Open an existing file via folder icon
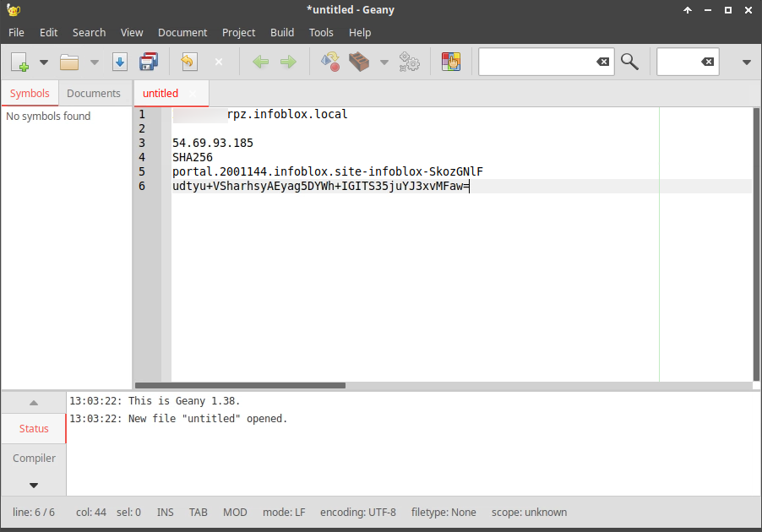Viewport: 762px width, 532px height. (69, 62)
